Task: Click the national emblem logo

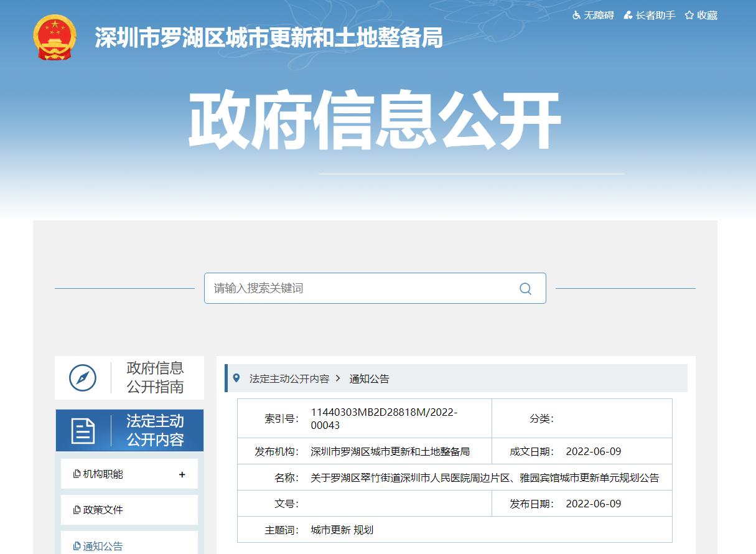Action: (55, 37)
